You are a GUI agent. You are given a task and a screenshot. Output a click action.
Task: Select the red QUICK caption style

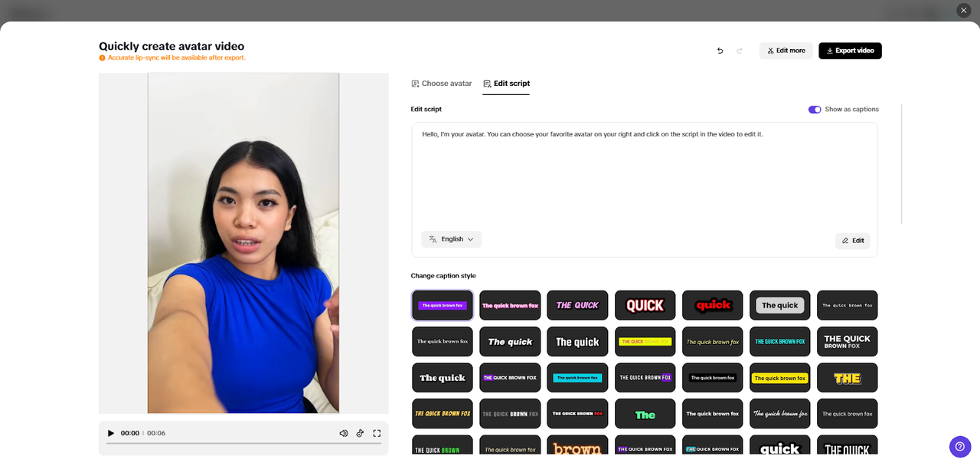[712, 305]
